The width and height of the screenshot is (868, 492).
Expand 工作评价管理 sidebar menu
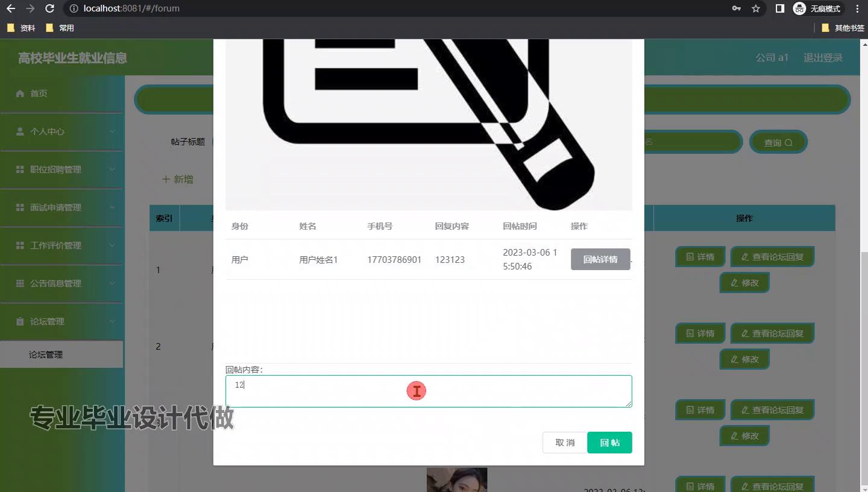pos(61,245)
